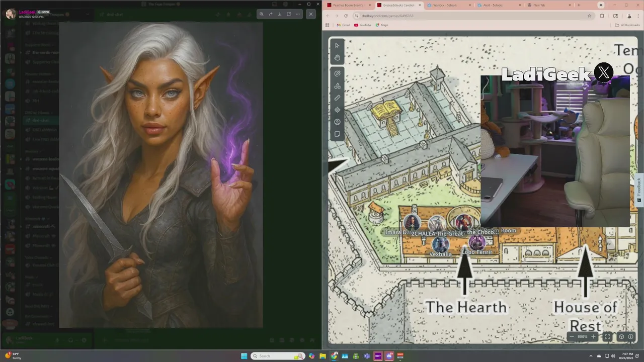Open the apps grid in bookmarks bar
This screenshot has height=362, width=644.
click(328, 25)
